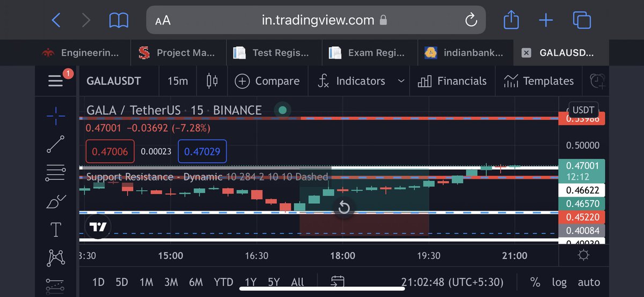
Task: Click the 0.45220 red price label
Action: (582, 217)
